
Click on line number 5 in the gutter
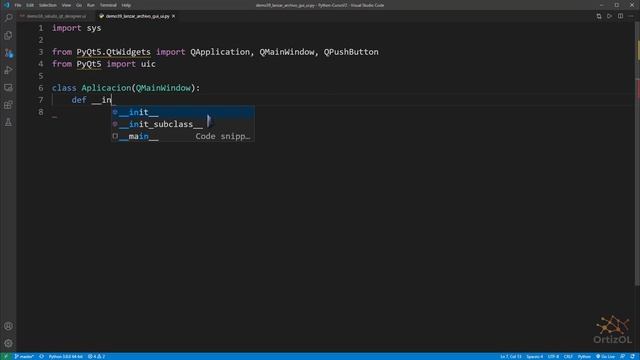pyautogui.click(x=40, y=76)
